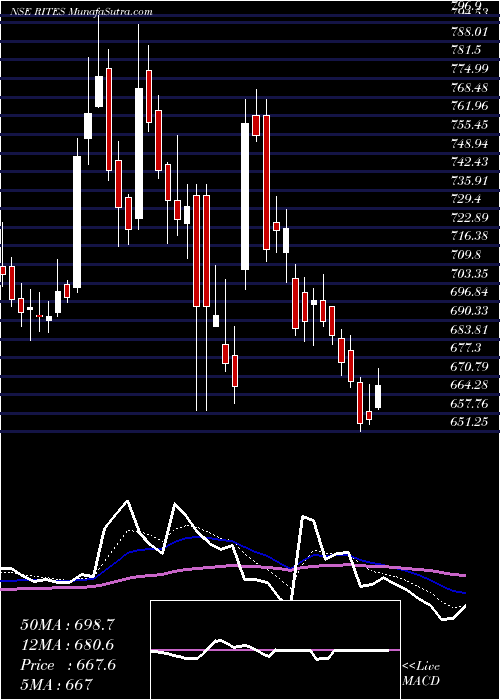Click the 690.33 price axis label

click(469, 311)
